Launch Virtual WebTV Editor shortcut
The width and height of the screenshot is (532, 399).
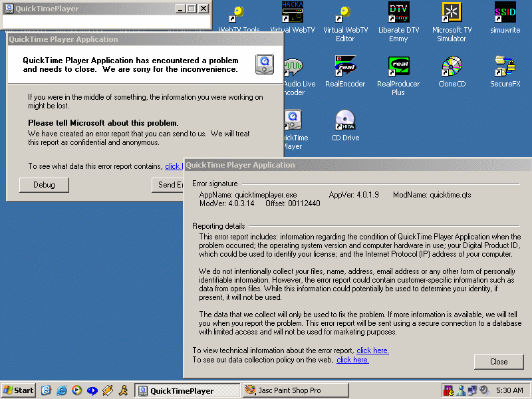(345, 13)
